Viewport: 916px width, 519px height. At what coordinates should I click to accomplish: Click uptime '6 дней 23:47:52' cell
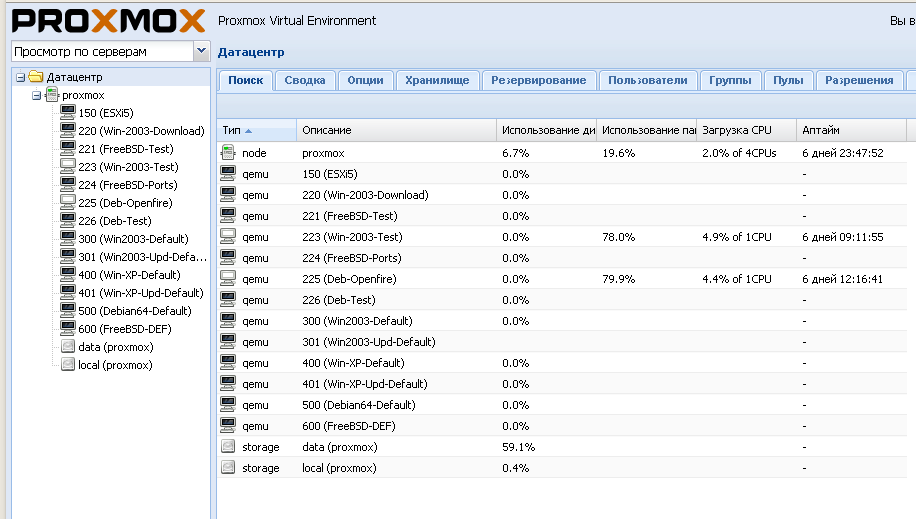(842, 153)
